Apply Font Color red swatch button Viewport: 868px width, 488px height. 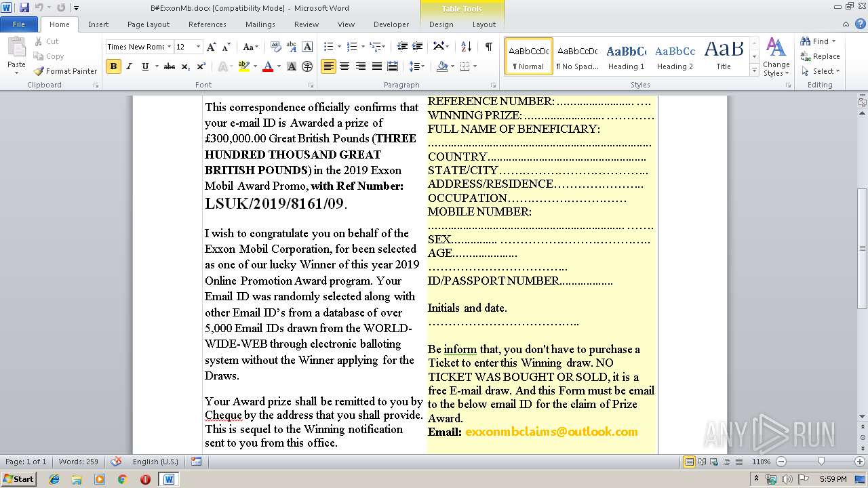(268, 66)
